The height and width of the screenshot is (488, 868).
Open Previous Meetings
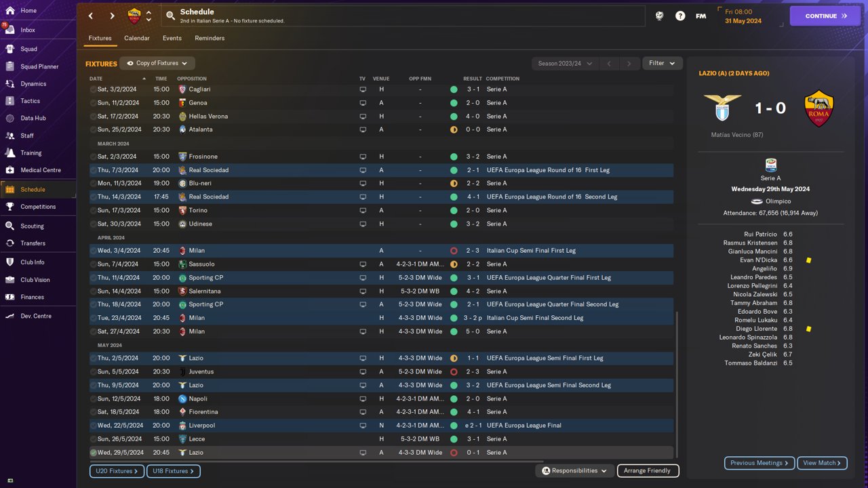click(759, 463)
